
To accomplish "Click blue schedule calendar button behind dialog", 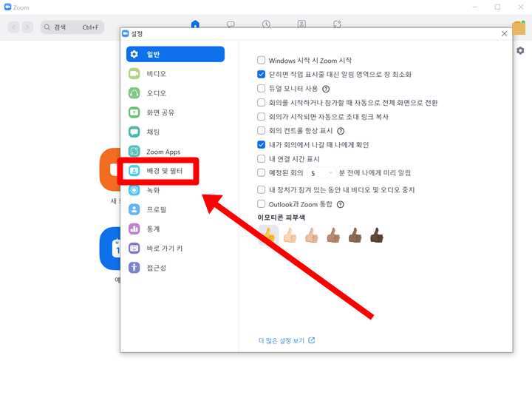I will (110, 249).
